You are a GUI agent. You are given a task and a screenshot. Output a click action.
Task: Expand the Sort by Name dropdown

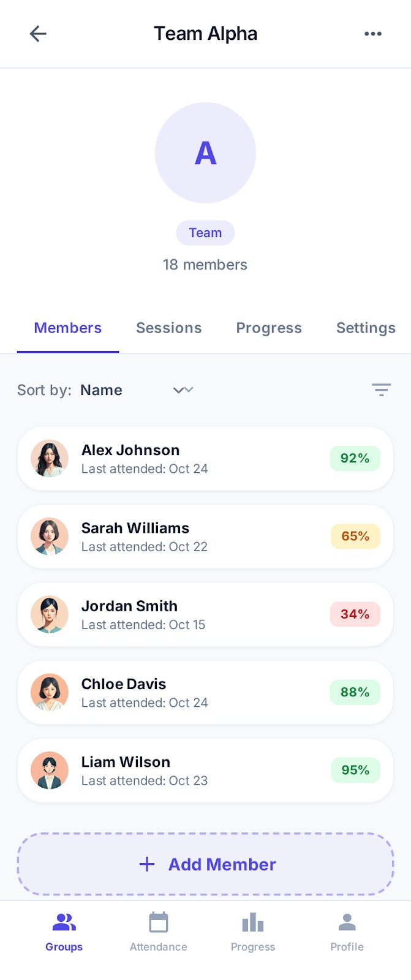tap(101, 390)
